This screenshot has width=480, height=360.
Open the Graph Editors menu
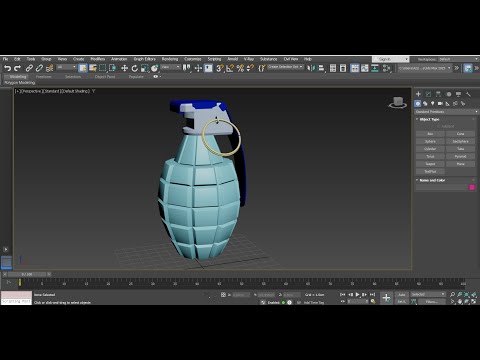[x=145, y=59]
